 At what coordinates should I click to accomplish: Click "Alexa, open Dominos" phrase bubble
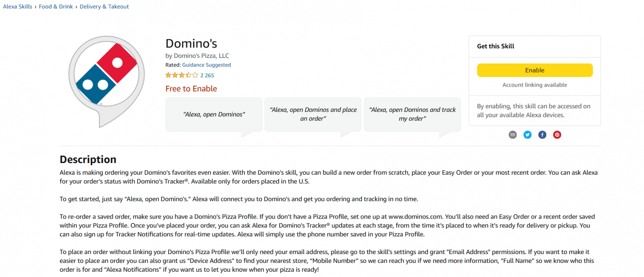214,114
